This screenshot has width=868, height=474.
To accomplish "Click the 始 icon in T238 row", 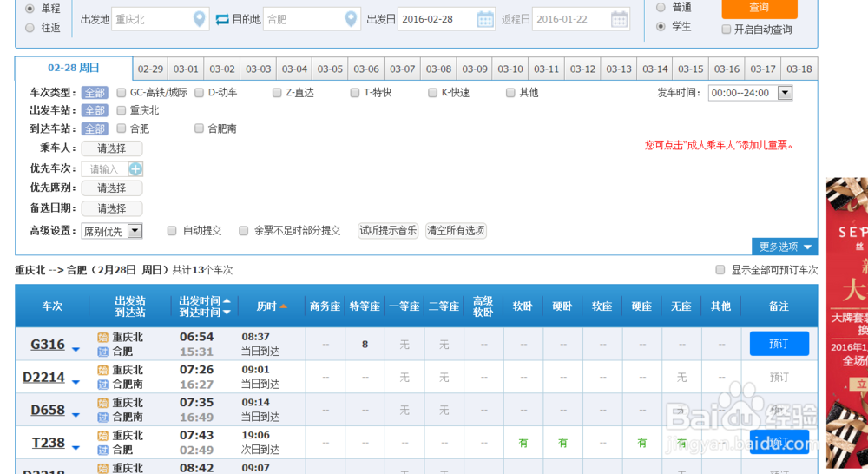I will pyautogui.click(x=103, y=436).
